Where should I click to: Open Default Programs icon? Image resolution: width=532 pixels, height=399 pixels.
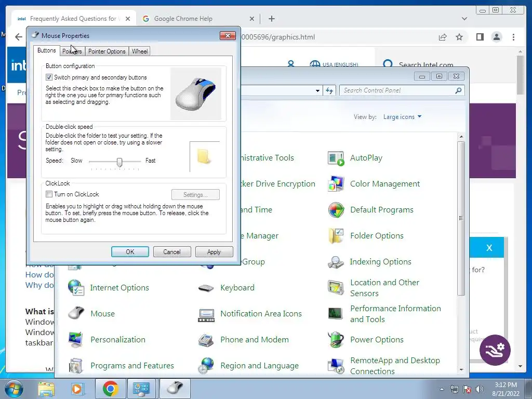pyautogui.click(x=336, y=210)
